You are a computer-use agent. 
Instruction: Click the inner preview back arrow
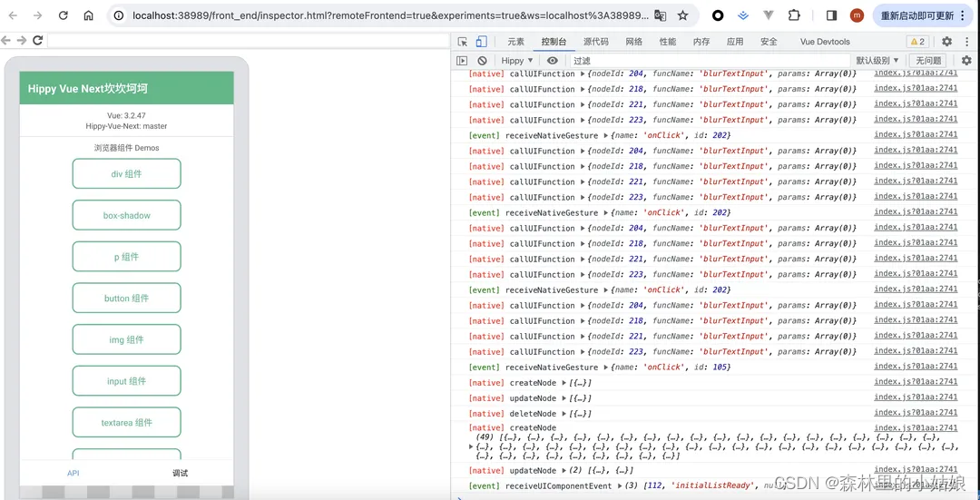pyautogui.click(x=5, y=41)
